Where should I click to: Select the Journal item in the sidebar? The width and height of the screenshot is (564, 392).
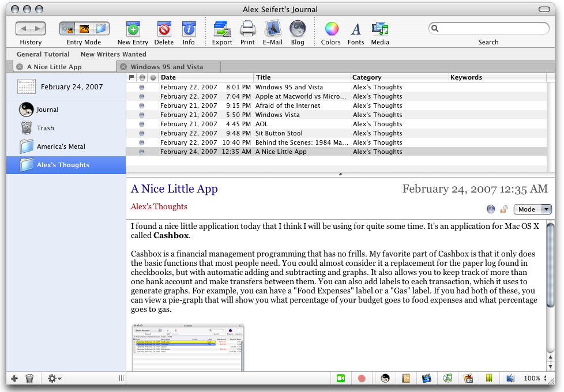pos(47,110)
